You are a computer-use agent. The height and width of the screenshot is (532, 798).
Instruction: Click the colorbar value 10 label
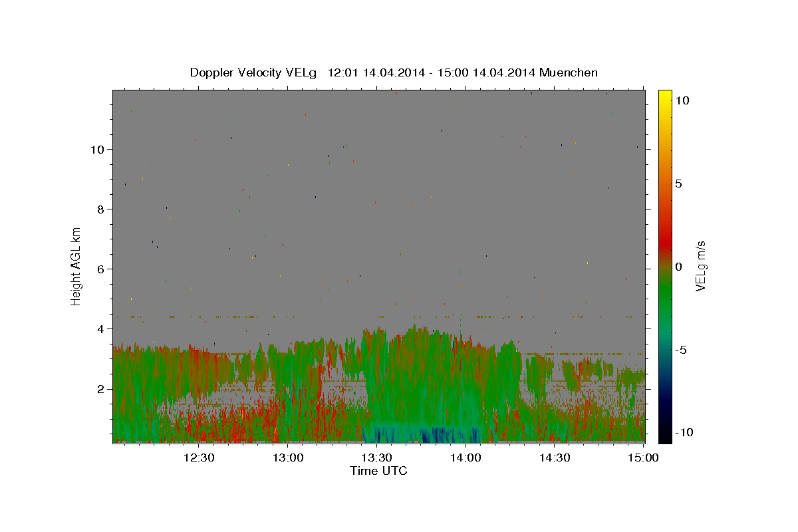(x=682, y=100)
